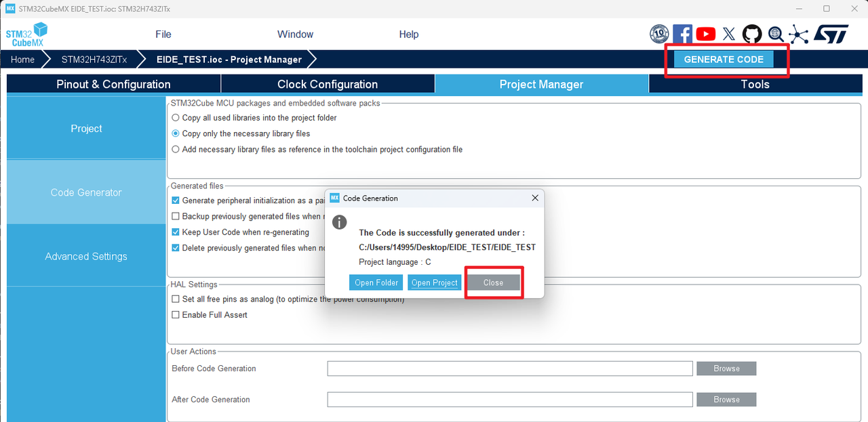Select Add necessary library files as reference
The image size is (868, 422).
click(x=176, y=149)
